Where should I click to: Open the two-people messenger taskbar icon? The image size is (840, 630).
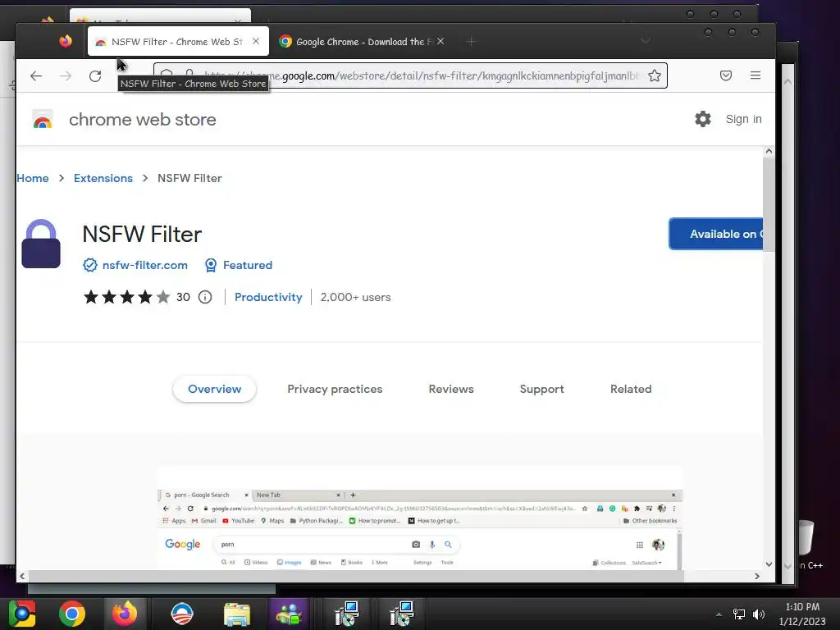coord(289,614)
